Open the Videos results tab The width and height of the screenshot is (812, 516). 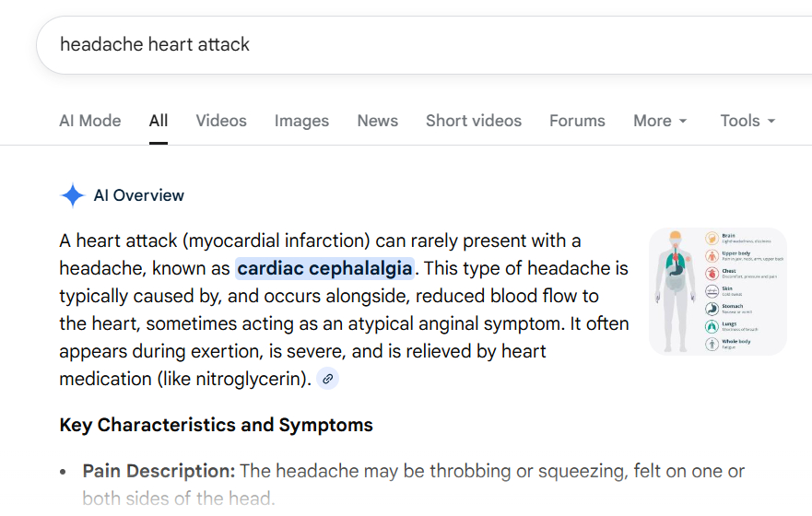click(x=221, y=121)
